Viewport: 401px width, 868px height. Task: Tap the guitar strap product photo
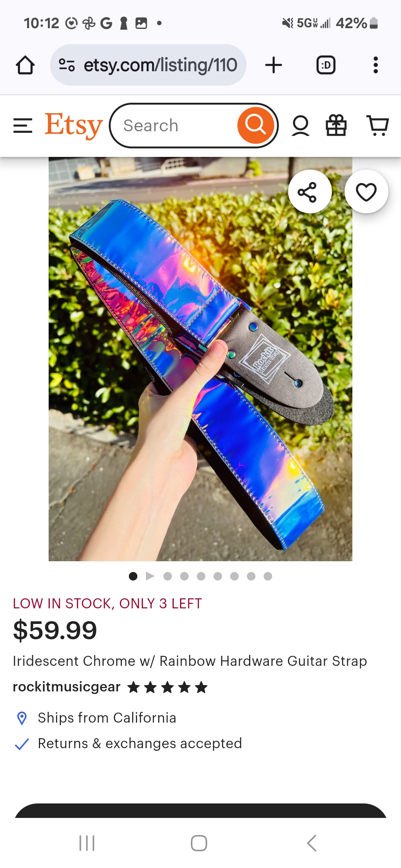pyautogui.click(x=200, y=359)
